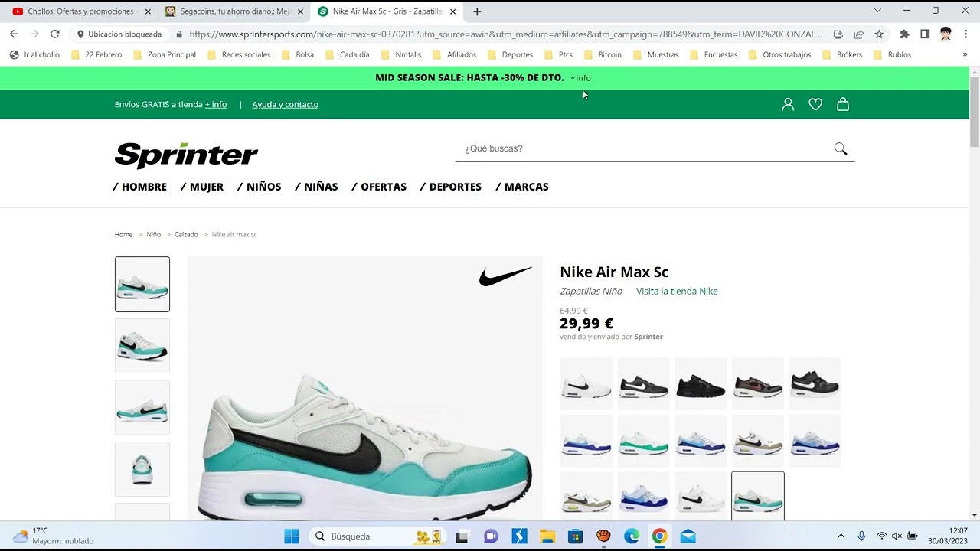Open the Redes sociales bookmarks folder
This screenshot has height=551, width=980.
pos(239,54)
